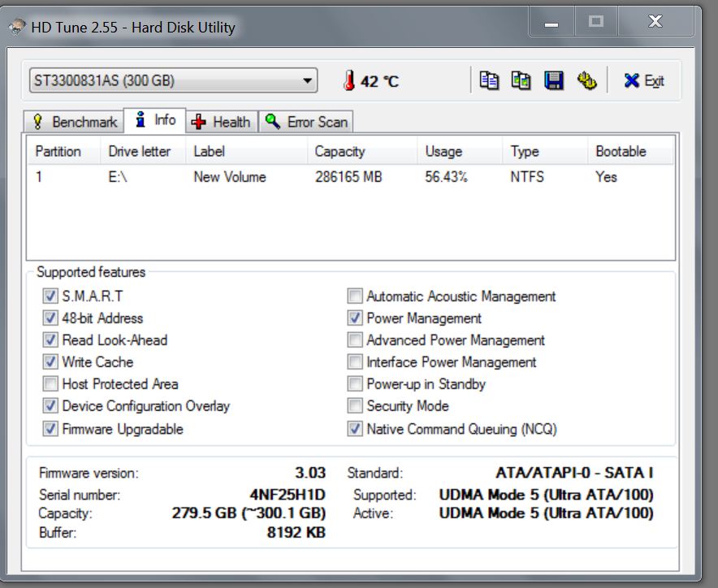Close the HD Tune window
The width and height of the screenshot is (718, 588).
click(x=655, y=22)
